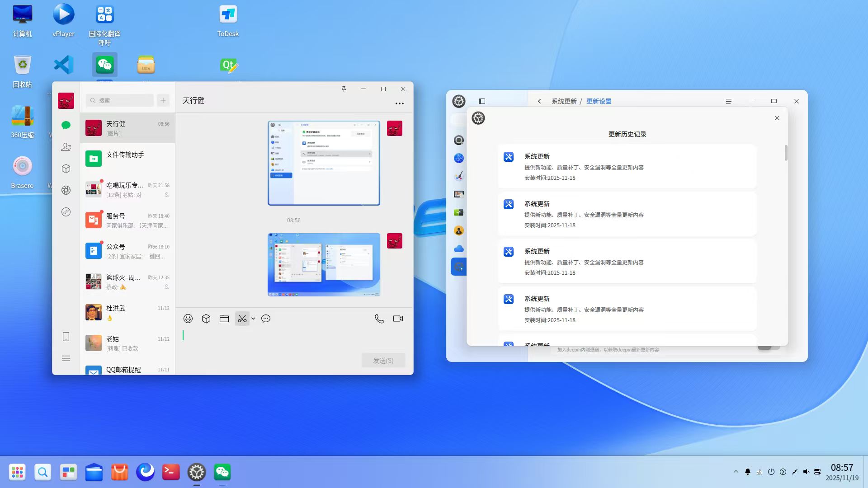Click the plus button beside WeChat search
Screen dimensions: 868x488
(x=163, y=100)
